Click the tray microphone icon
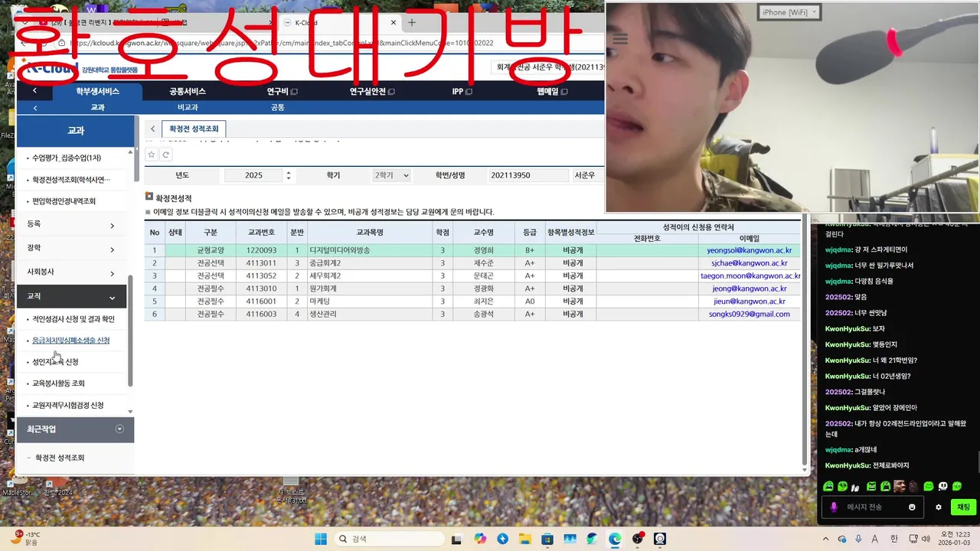The image size is (980, 551). point(858,539)
